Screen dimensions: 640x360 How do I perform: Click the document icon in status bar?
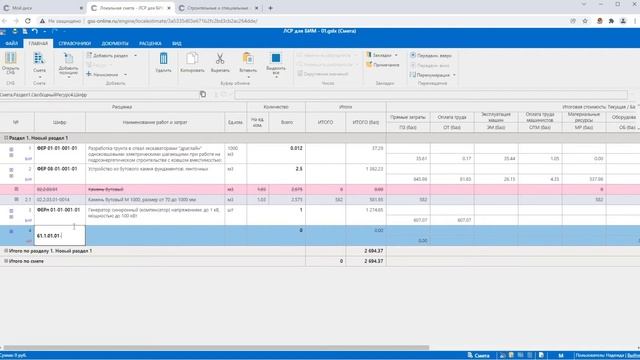(x=541, y=355)
